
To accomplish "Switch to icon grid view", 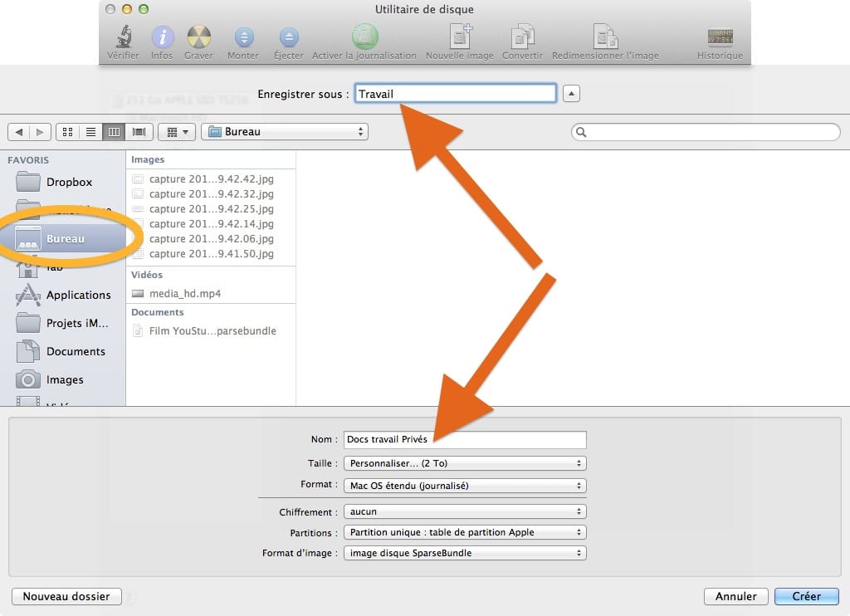I will tap(68, 132).
